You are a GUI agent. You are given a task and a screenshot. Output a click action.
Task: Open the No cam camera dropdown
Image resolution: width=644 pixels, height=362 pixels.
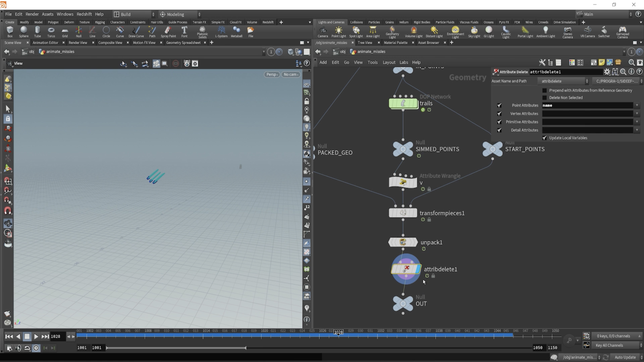[291, 74]
